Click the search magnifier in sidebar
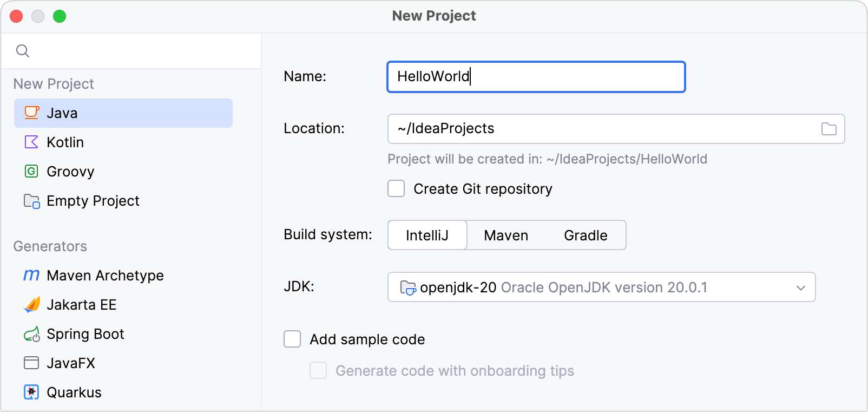 (x=23, y=51)
